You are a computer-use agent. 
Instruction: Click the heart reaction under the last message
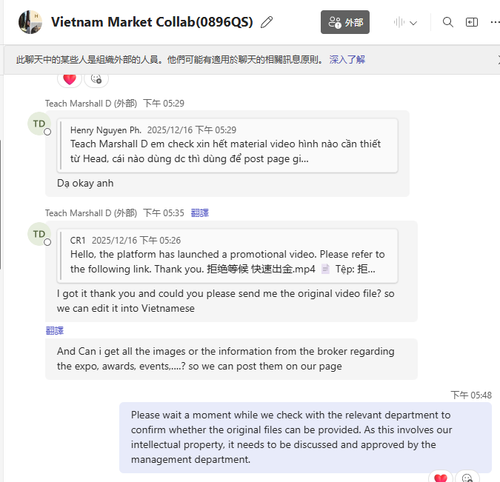440,477
